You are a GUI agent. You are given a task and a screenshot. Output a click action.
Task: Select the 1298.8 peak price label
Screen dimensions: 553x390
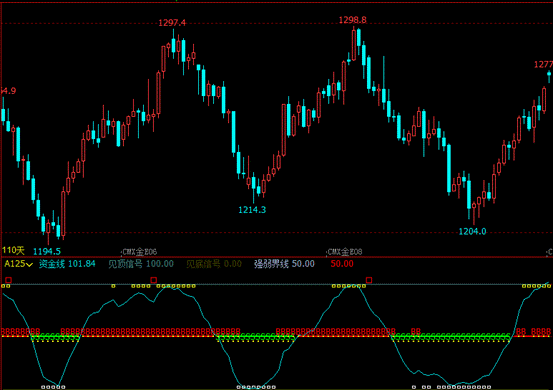pyautogui.click(x=352, y=20)
